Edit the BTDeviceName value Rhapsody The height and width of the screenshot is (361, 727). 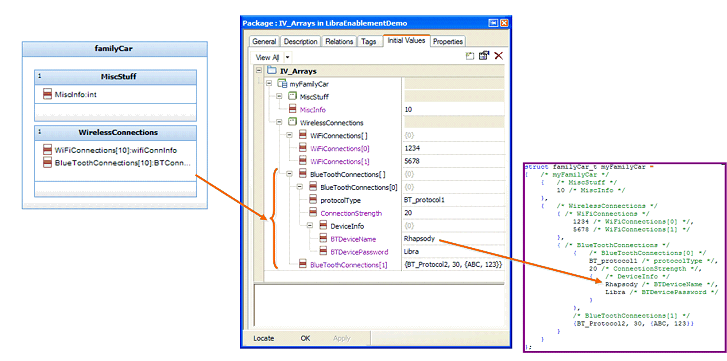[453, 239]
